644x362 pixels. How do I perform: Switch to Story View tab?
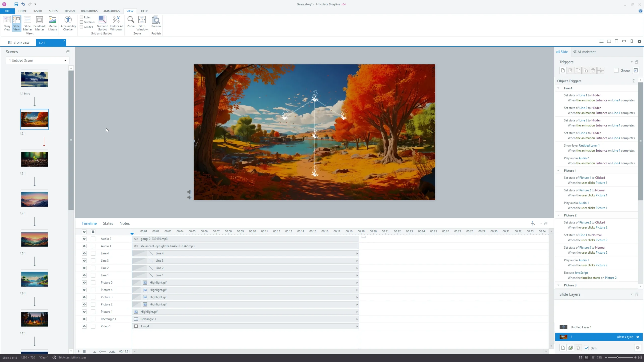pyautogui.click(x=19, y=43)
